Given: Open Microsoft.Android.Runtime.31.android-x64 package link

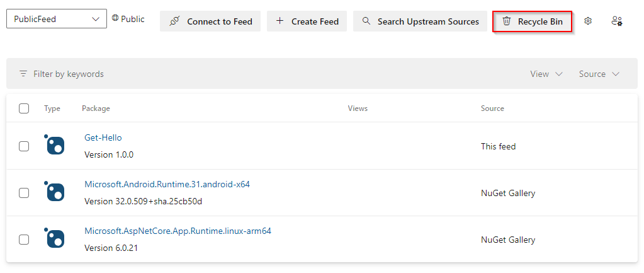Looking at the screenshot, I should tap(167, 184).
